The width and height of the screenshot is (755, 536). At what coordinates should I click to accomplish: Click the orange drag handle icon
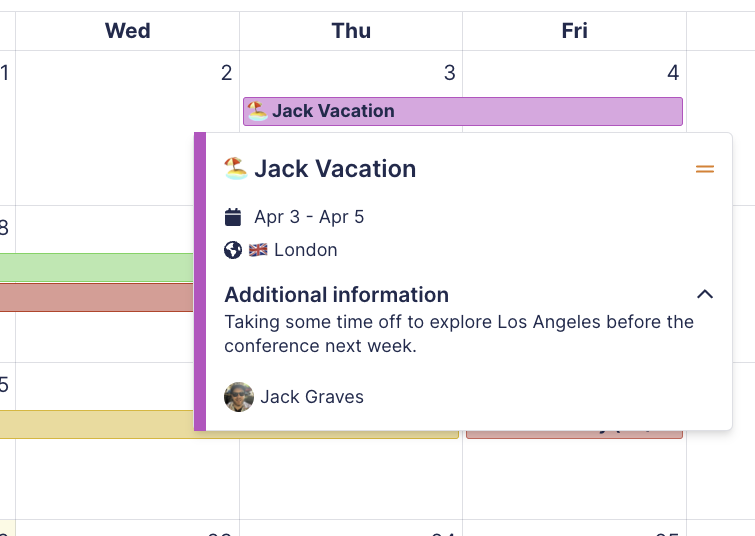click(705, 170)
